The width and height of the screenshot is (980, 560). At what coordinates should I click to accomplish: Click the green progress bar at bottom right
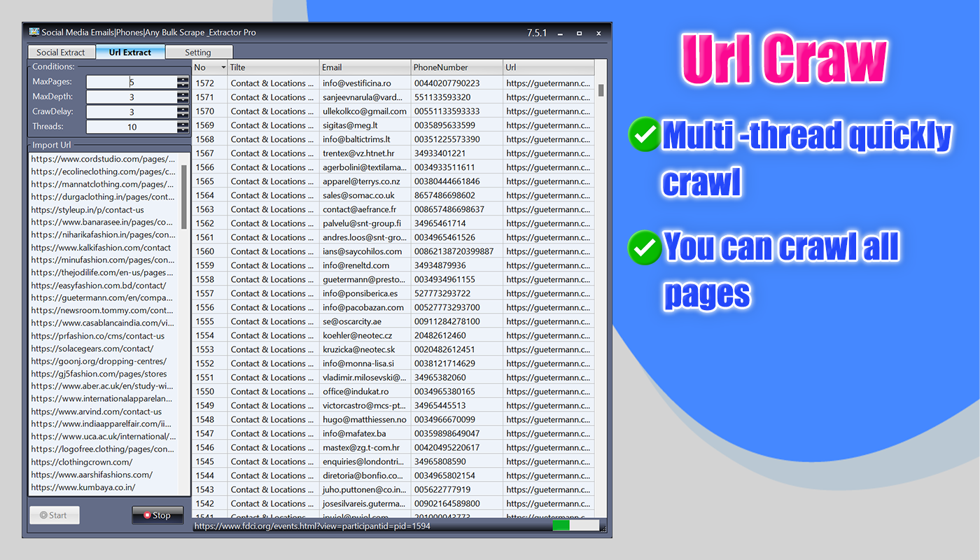point(561,524)
